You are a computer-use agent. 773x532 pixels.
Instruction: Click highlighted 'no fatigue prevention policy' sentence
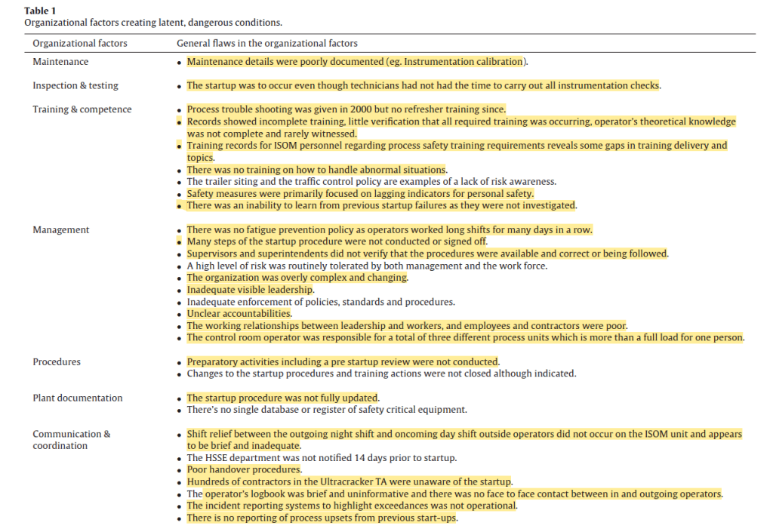390,230
